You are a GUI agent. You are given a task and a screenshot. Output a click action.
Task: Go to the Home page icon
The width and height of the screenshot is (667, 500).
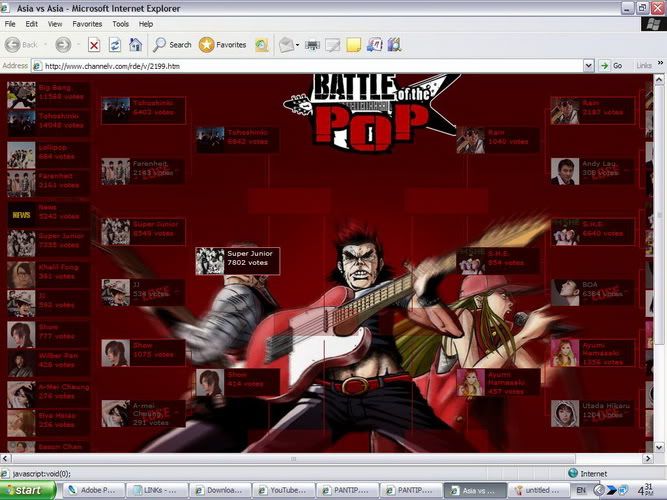coord(135,45)
